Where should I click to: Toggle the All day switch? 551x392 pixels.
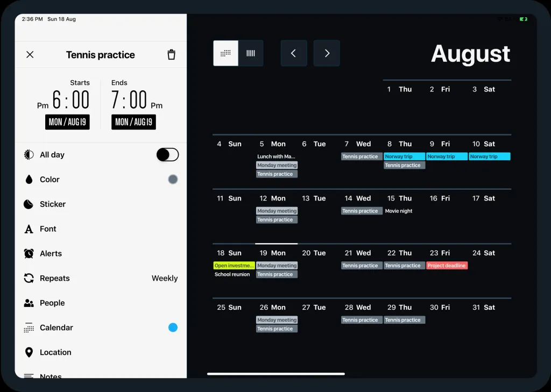coord(167,155)
